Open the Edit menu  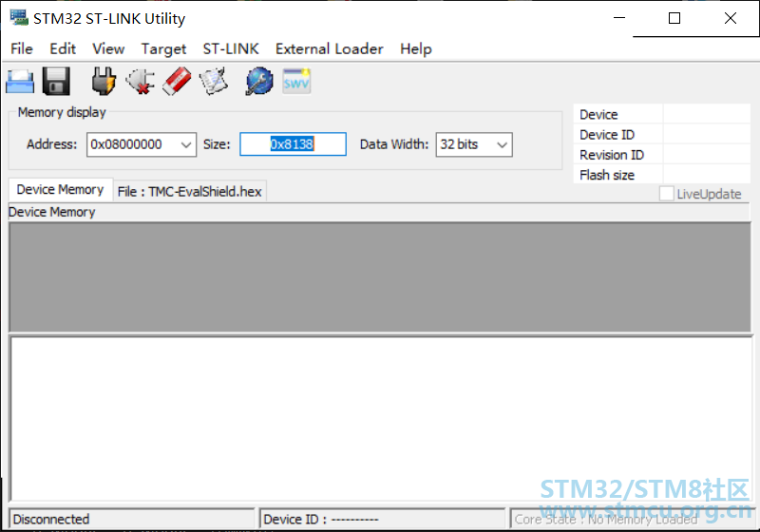[x=63, y=49]
